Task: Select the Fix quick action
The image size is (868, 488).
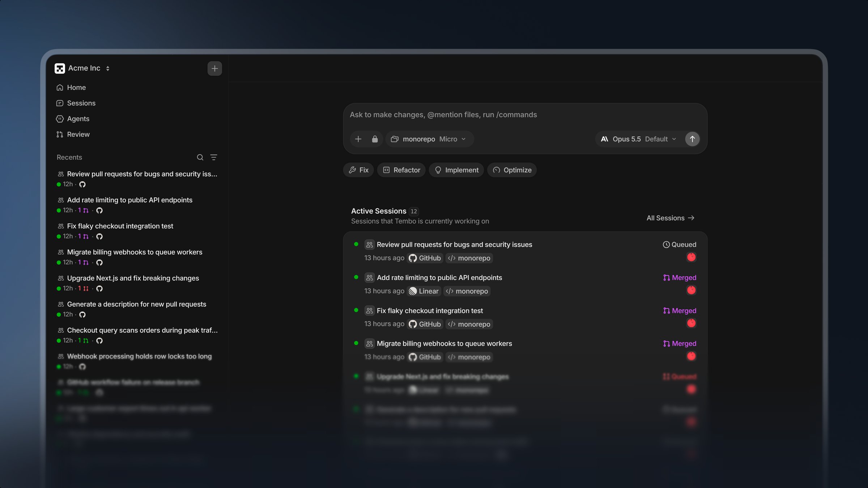Action: [x=358, y=170]
